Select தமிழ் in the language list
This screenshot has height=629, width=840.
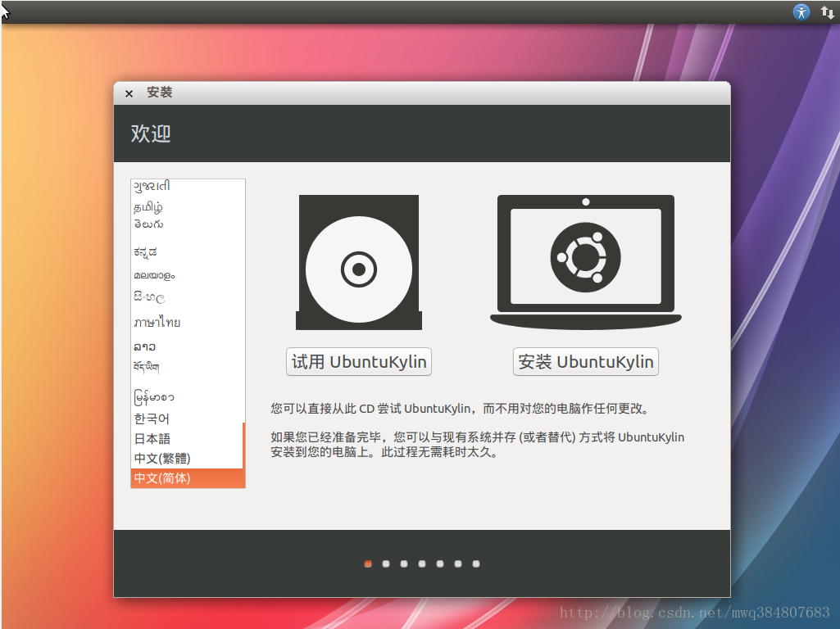(186, 206)
